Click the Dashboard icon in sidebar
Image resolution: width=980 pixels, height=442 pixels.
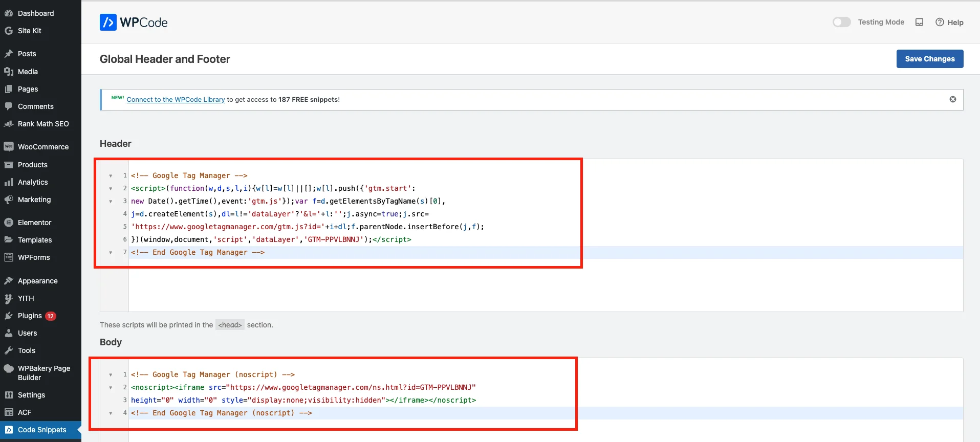click(x=9, y=13)
